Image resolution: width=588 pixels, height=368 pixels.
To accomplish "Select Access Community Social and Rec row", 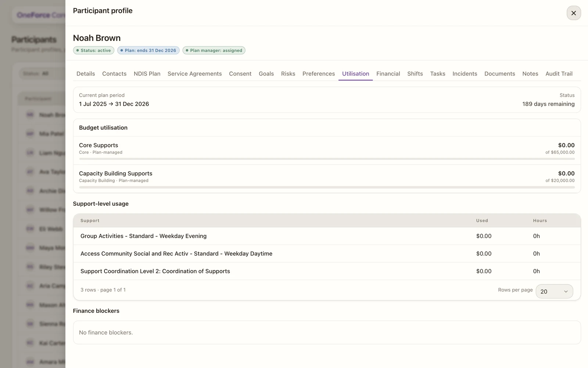I will coord(327,254).
